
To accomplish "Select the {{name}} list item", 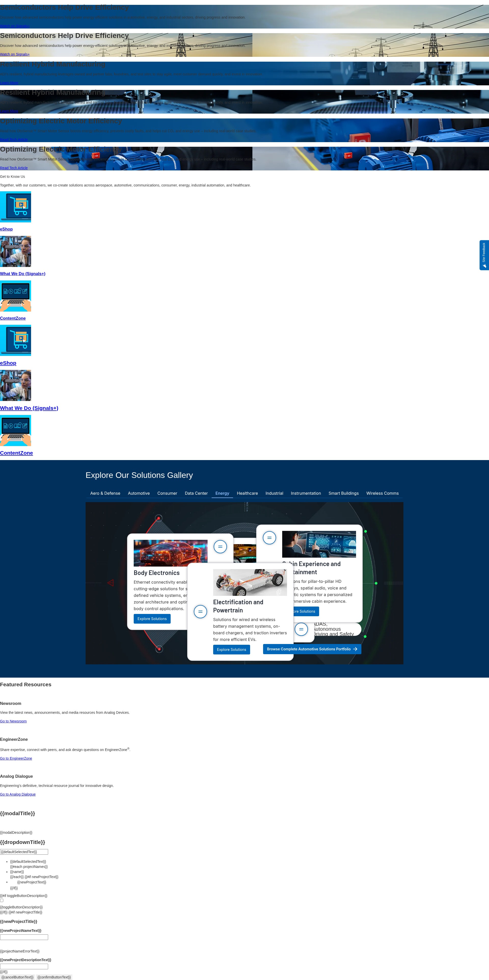I will pos(17,871).
